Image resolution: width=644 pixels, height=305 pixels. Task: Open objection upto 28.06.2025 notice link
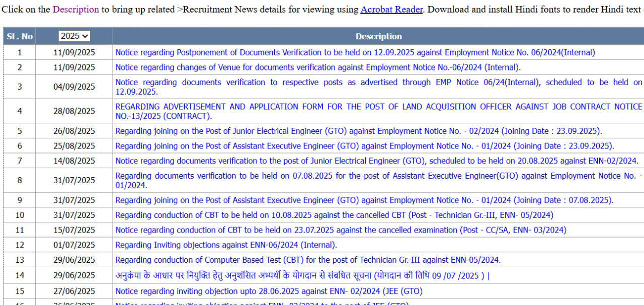coord(269,291)
